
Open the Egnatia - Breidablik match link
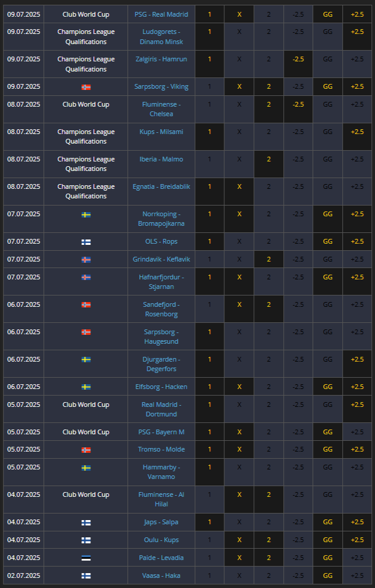161,186
